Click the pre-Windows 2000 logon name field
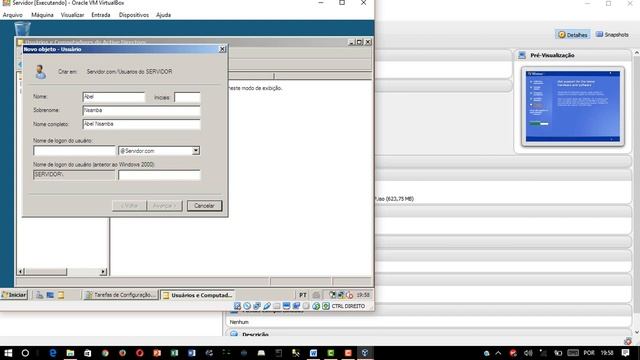Screen dimensions: 640x360 tap(159, 175)
